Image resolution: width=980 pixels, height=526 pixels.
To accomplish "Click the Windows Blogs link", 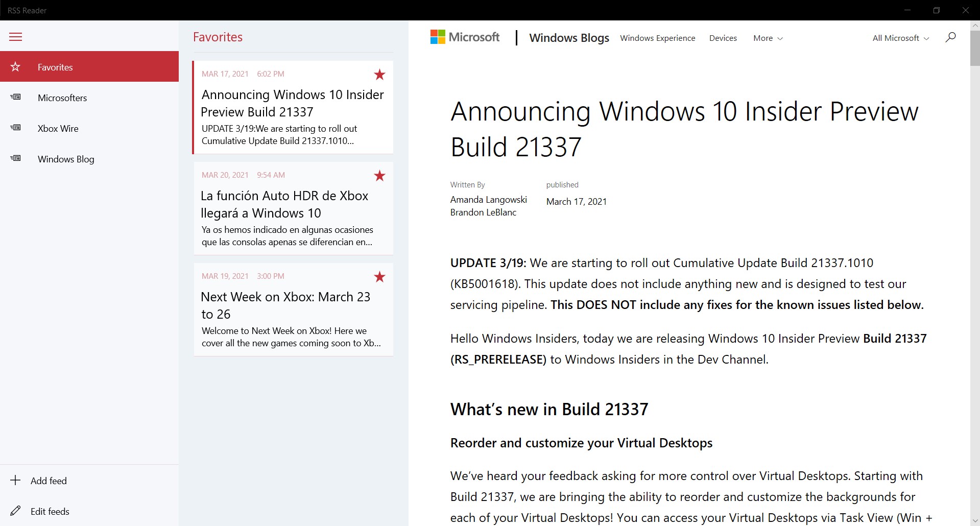I will pyautogui.click(x=569, y=38).
